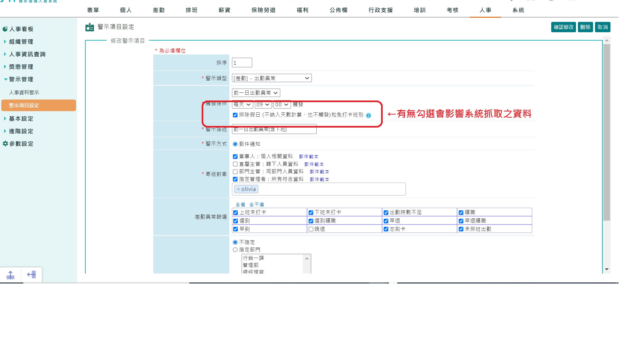Click the 排序 number input field

[242, 62]
